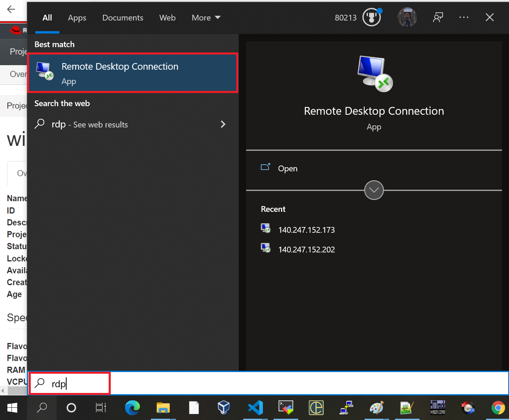Expand more actions with the circular chevron

tap(374, 190)
